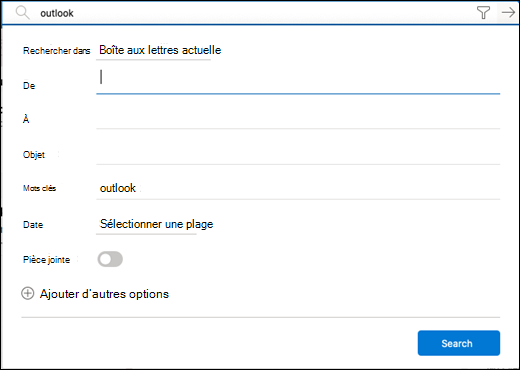Focus the De sender input field
Screen dimensions: 520x370
coord(298,81)
